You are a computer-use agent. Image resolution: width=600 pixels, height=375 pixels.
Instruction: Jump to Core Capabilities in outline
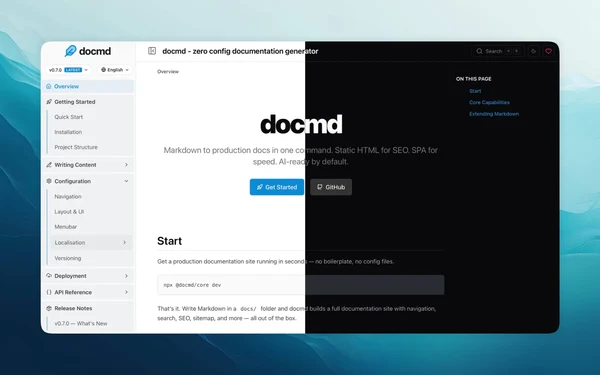pos(489,103)
